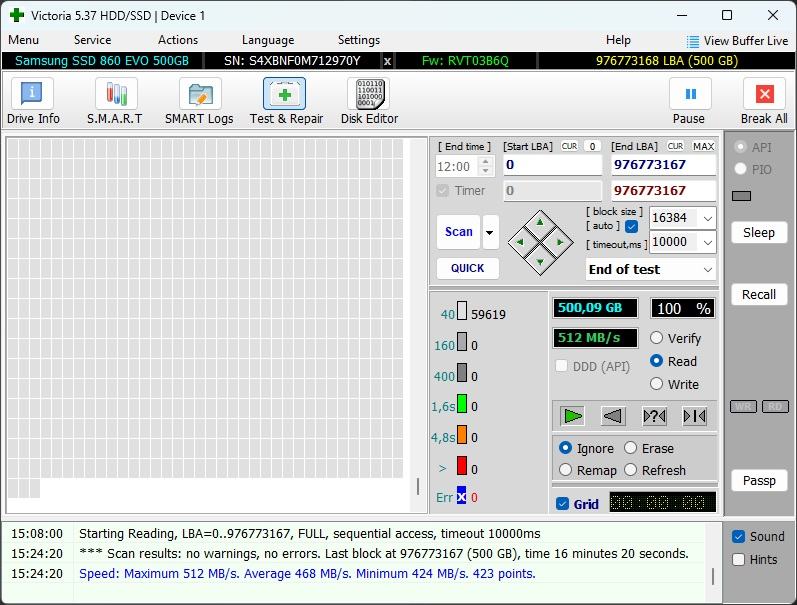The width and height of the screenshot is (797, 605).
Task: Click the orange 4,8s color block
Action: coord(462,434)
